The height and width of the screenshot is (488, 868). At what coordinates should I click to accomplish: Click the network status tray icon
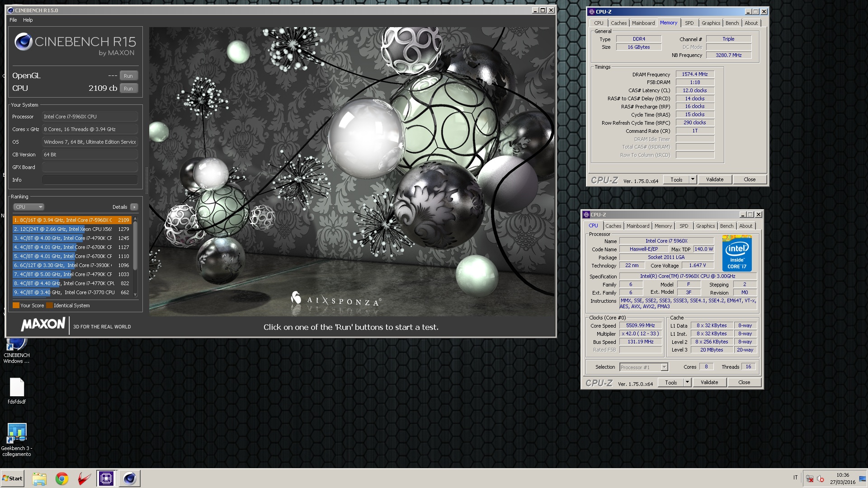click(810, 479)
